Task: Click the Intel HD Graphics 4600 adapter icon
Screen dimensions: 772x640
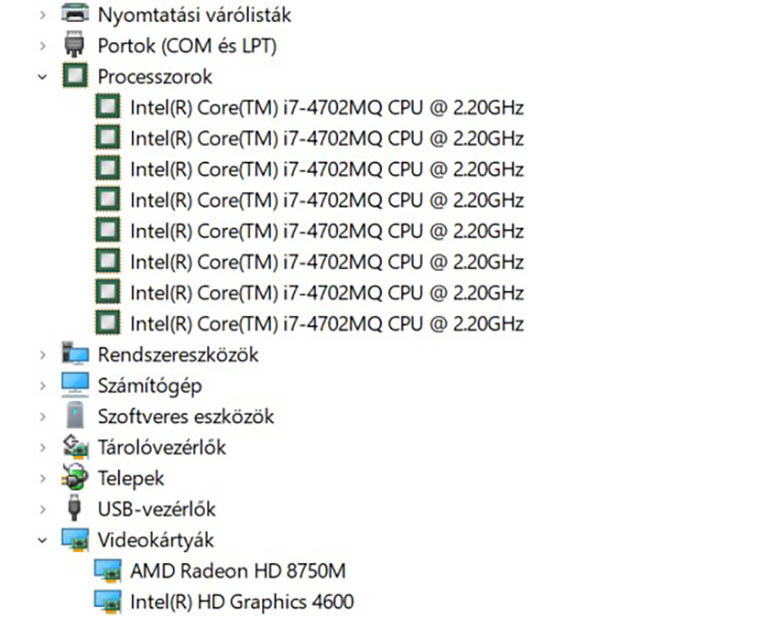Action: click(107, 602)
